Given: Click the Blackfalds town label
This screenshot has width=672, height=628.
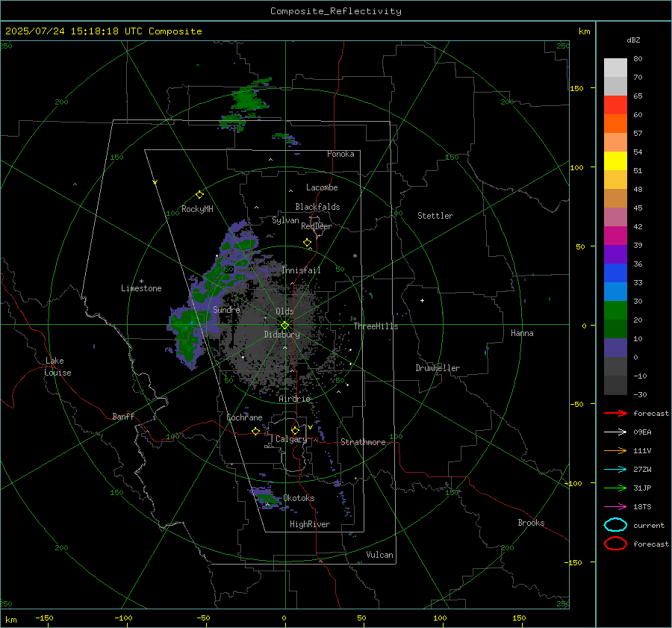Looking at the screenshot, I should [x=317, y=207].
